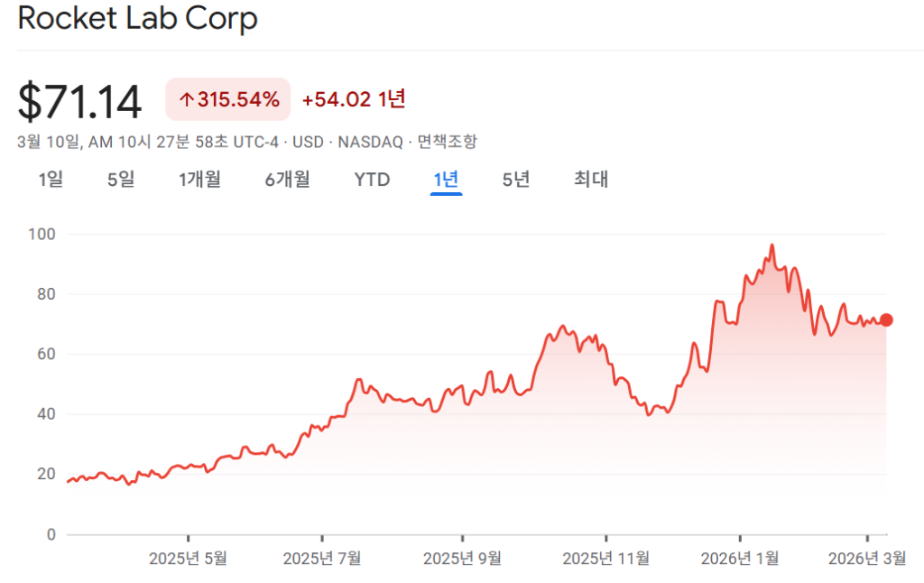Viewport: 924px width, 583px height.
Task: Click the Rocket Lab Corp title
Action: point(137,18)
